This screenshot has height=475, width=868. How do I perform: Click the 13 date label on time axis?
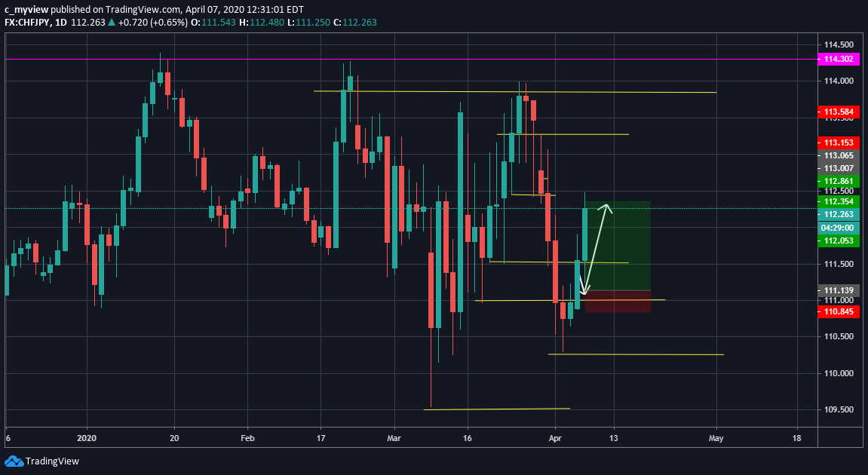point(613,438)
